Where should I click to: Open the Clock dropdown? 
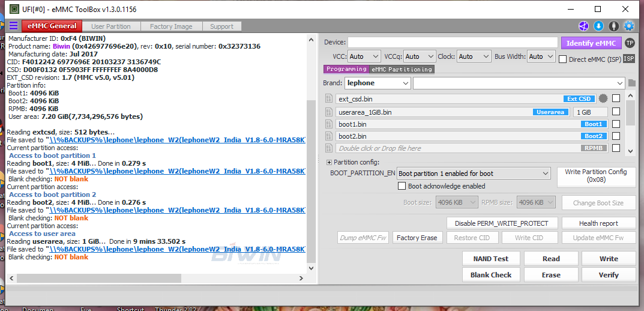tap(474, 56)
